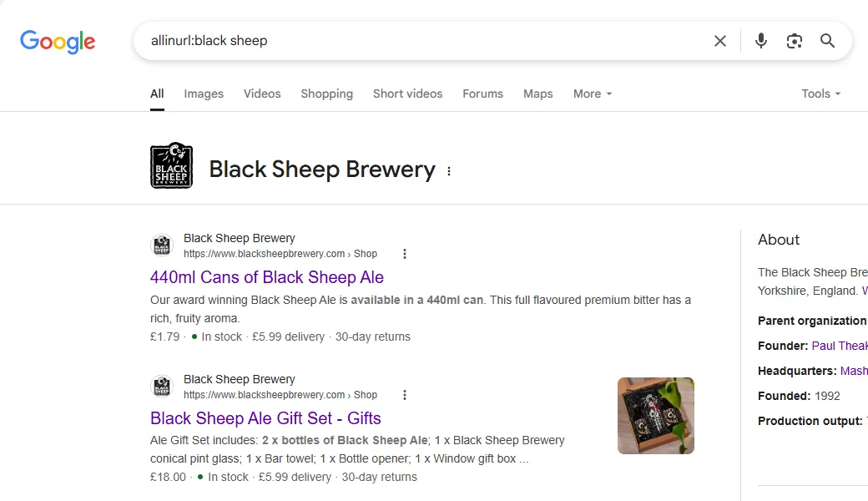
Task: Click the Founded: 1992 text
Action: pos(799,396)
